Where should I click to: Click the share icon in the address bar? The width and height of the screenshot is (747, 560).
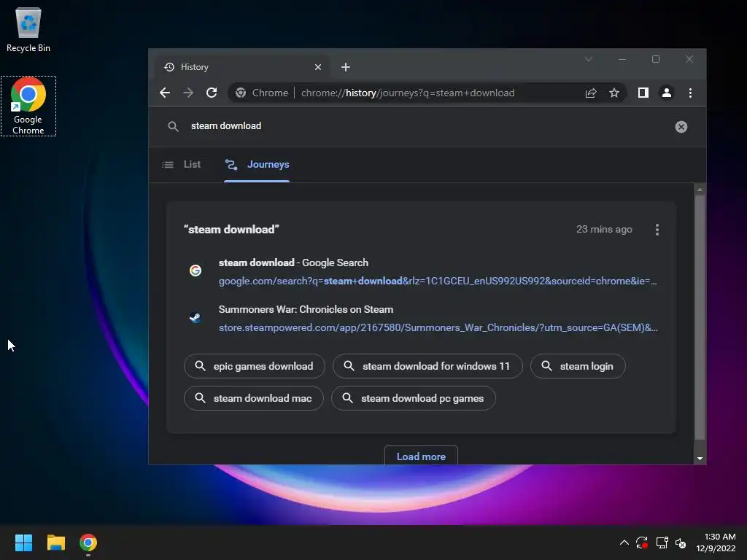click(591, 93)
